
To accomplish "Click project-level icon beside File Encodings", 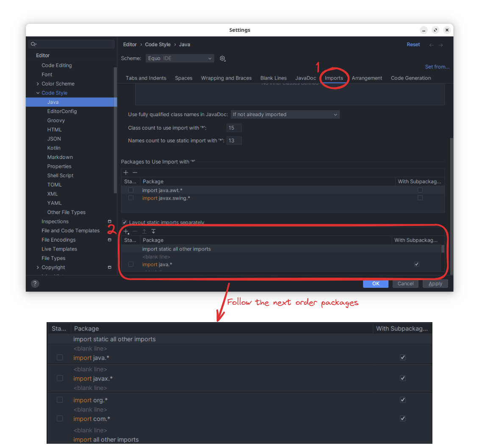I will pyautogui.click(x=110, y=240).
